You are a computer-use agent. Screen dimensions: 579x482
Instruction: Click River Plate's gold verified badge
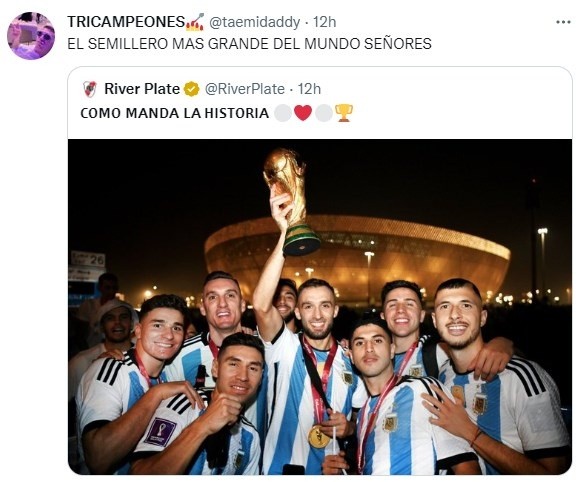(192, 89)
